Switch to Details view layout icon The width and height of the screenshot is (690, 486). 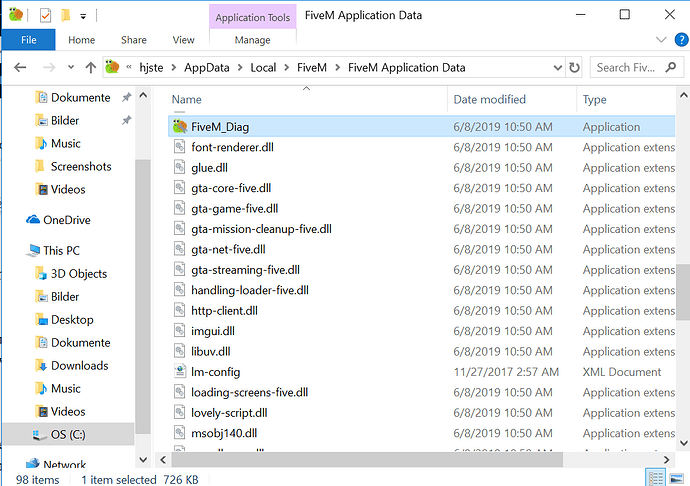[x=655, y=479]
